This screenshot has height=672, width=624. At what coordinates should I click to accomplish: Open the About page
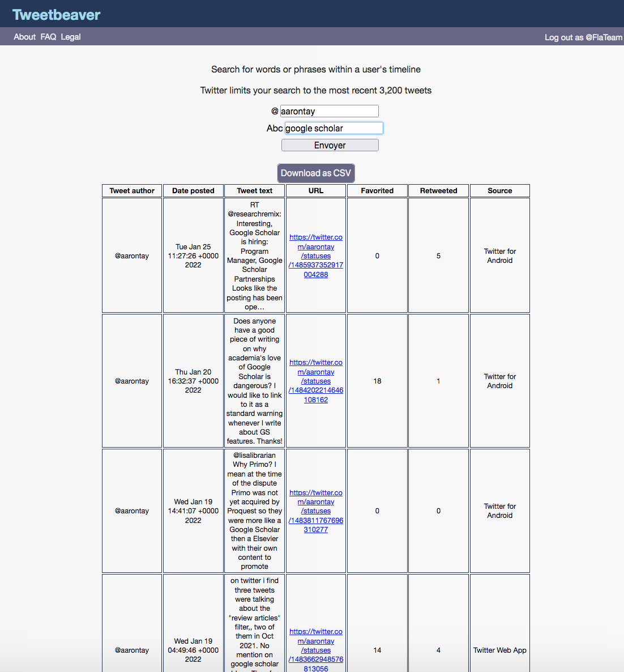(24, 37)
